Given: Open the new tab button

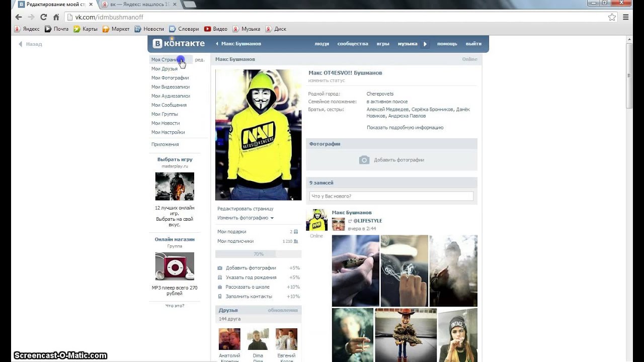Looking at the screenshot, I should [x=189, y=4].
